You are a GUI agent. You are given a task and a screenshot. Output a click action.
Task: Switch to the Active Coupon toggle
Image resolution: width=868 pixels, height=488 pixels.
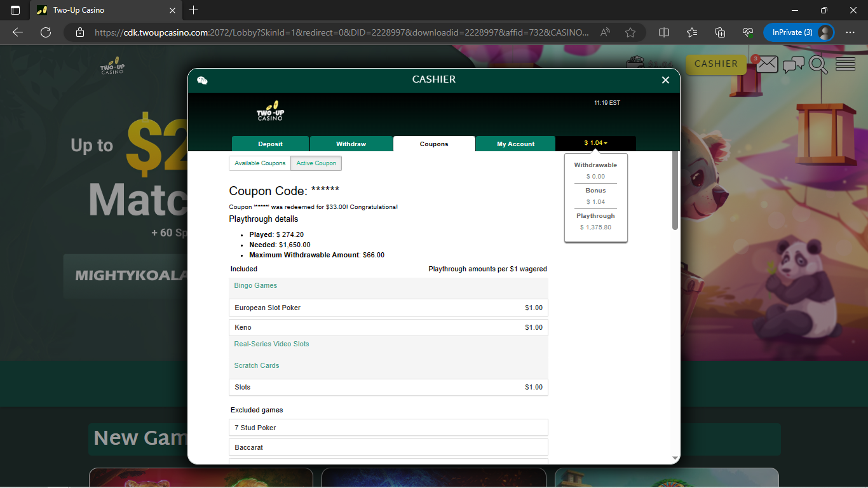[x=316, y=163]
